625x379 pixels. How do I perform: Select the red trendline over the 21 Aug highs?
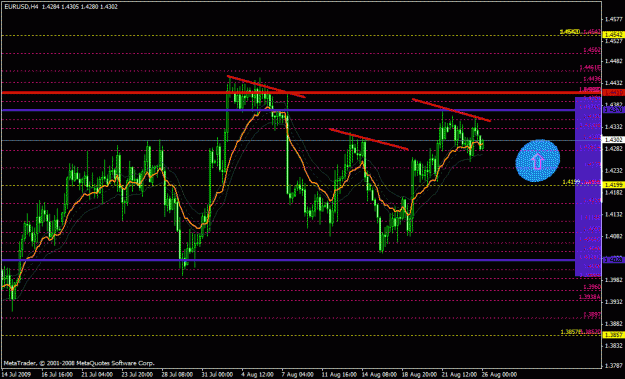pyautogui.click(x=451, y=110)
